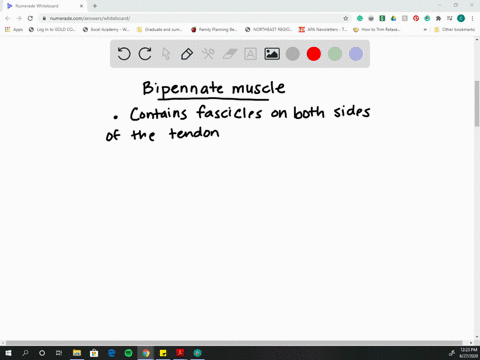The image size is (480, 360).
Task: Insert an image onto the whiteboard
Action: [x=272, y=54]
